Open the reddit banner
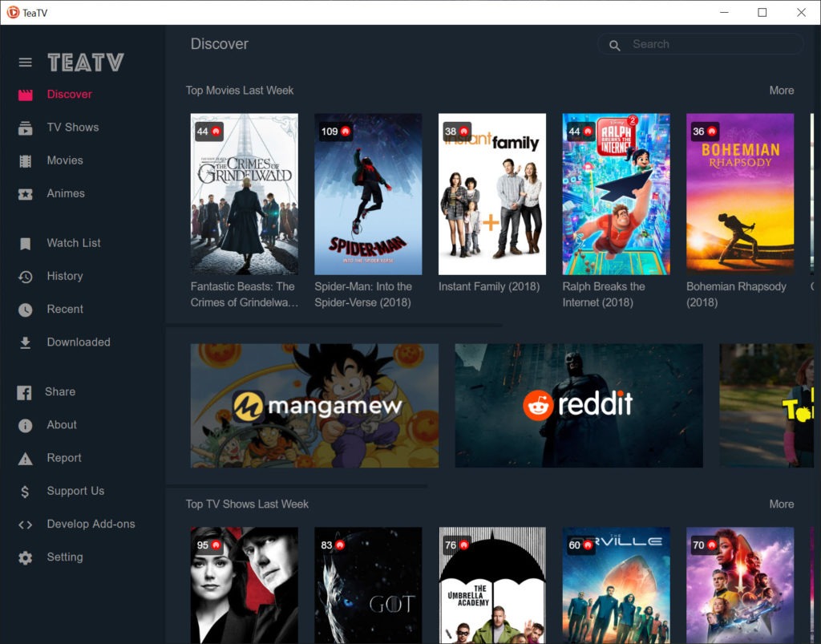Screen dimensions: 821x644 (579, 406)
